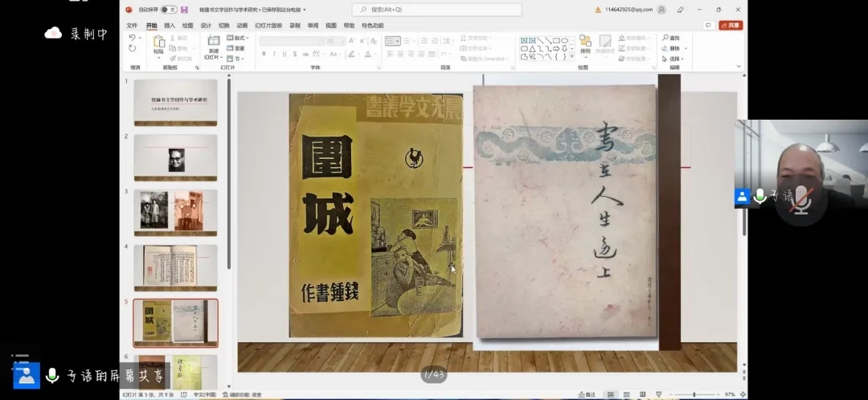Open the Select (选择) dropdown

[x=672, y=59]
